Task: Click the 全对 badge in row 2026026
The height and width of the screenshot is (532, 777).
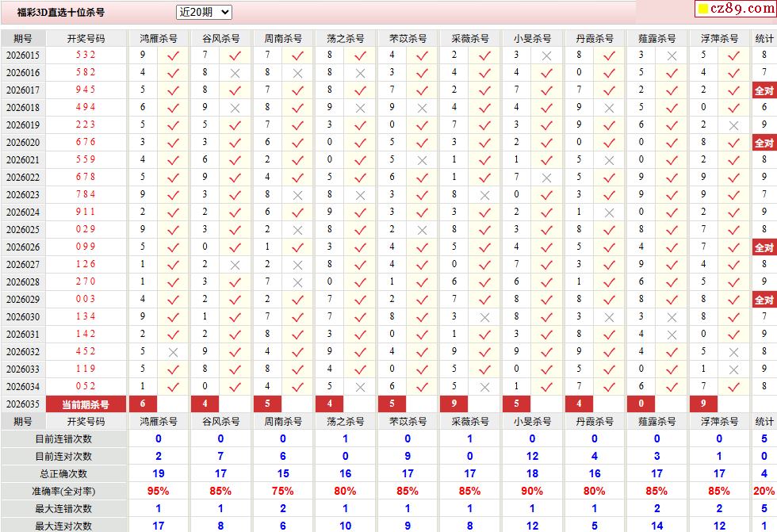Action: [x=764, y=247]
